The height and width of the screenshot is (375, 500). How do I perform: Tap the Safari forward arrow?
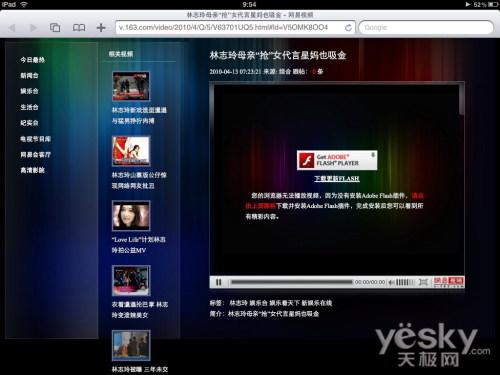[33, 28]
